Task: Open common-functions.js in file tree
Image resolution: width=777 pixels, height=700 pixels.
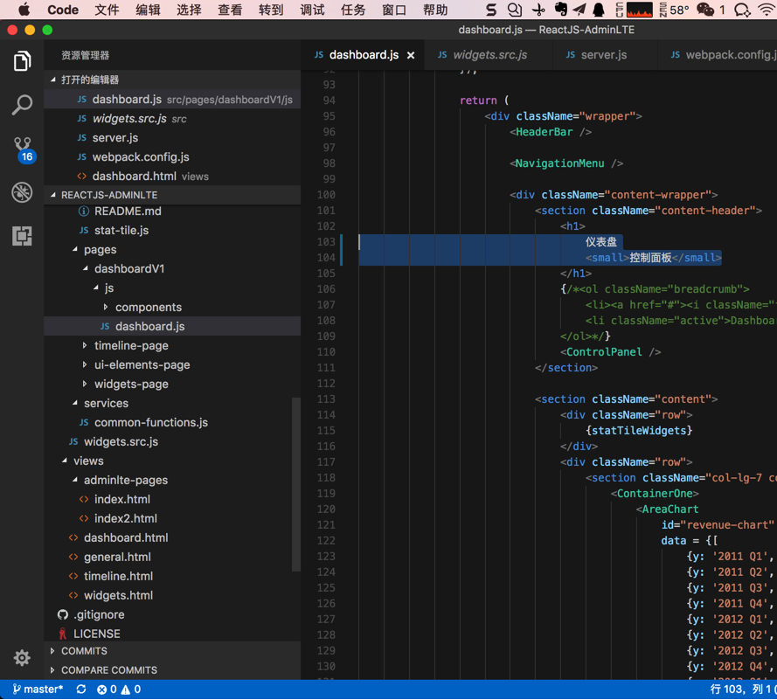Action: pos(150,422)
